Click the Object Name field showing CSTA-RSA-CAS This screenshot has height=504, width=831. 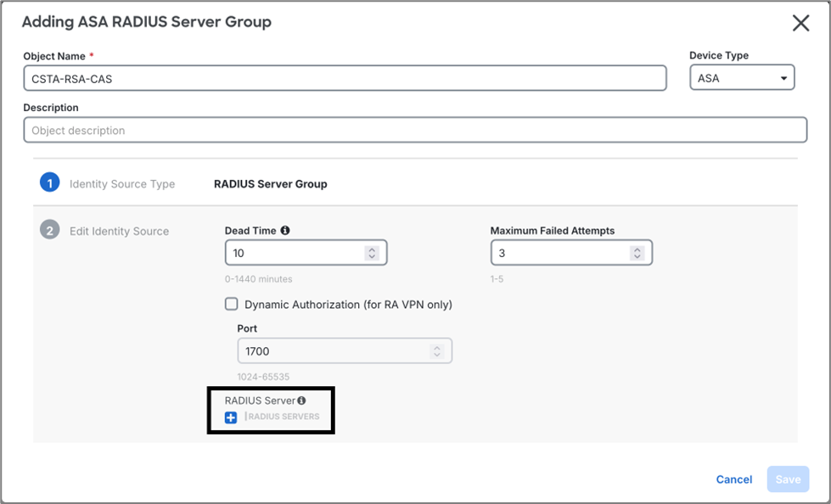click(x=340, y=78)
